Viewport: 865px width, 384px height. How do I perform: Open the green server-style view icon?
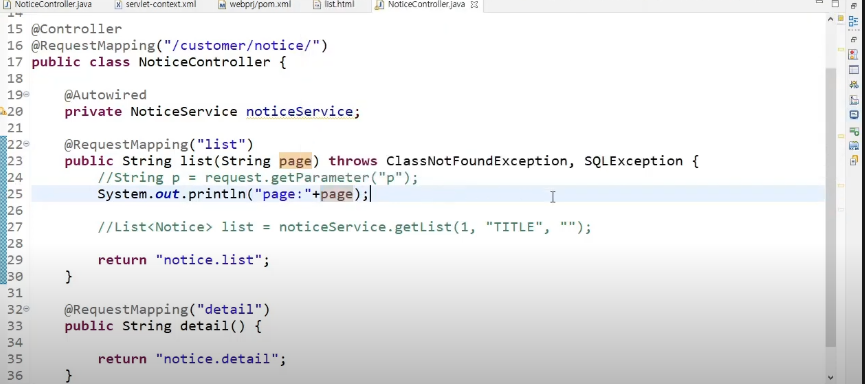pyautogui.click(x=853, y=131)
